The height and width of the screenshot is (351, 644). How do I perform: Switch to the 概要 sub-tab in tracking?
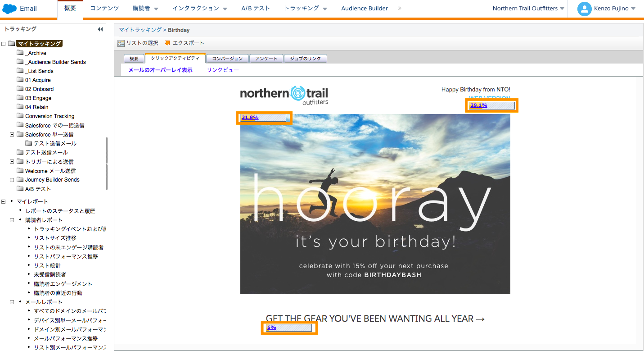tap(134, 59)
